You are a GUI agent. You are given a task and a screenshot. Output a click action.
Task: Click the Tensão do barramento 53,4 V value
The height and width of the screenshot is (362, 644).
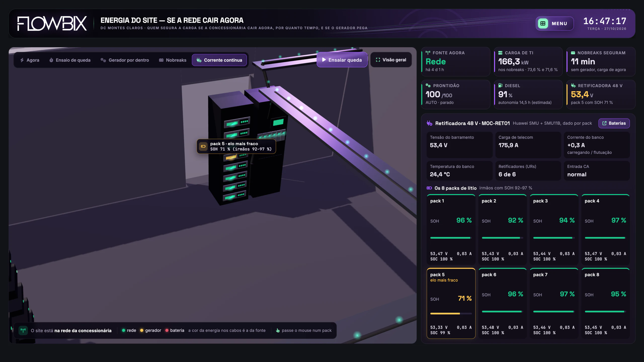click(438, 145)
